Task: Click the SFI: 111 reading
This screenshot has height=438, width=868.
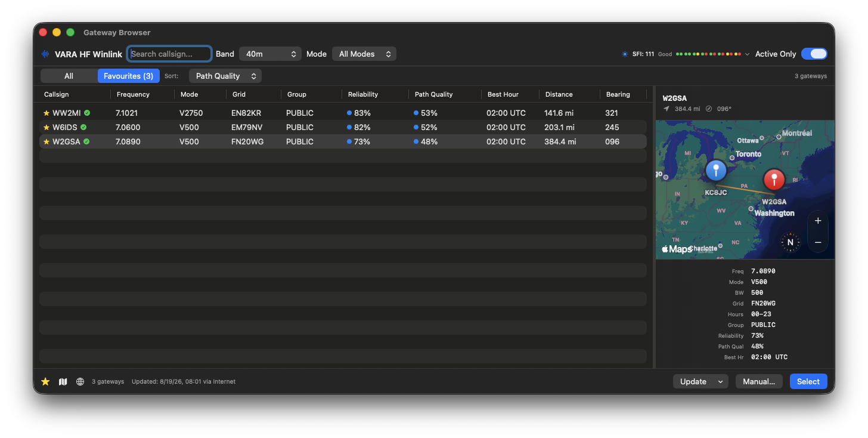Action: pyautogui.click(x=643, y=54)
